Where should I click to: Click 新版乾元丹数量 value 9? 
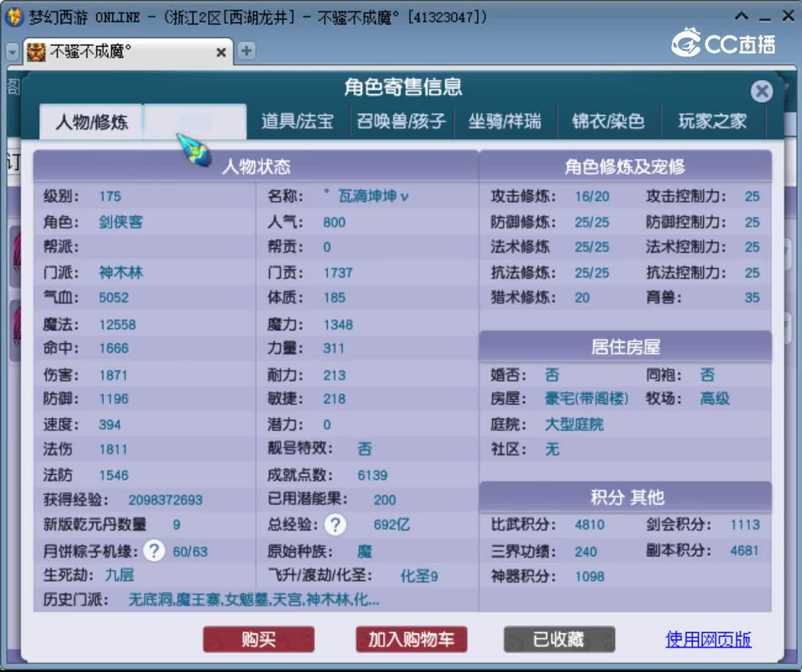click(x=177, y=525)
